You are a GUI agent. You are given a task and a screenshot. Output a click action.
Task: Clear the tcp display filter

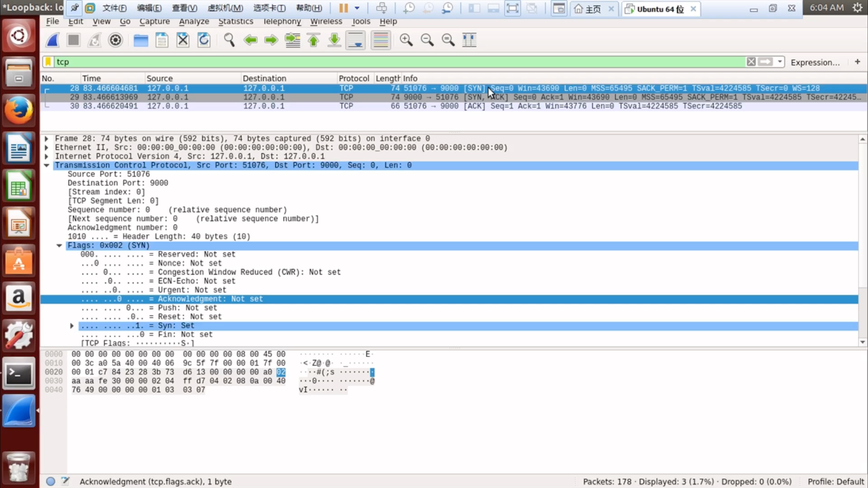pyautogui.click(x=751, y=62)
